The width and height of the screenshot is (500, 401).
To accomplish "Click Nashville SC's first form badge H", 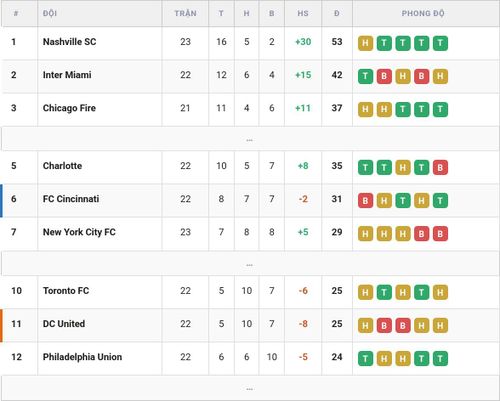I will [x=365, y=43].
